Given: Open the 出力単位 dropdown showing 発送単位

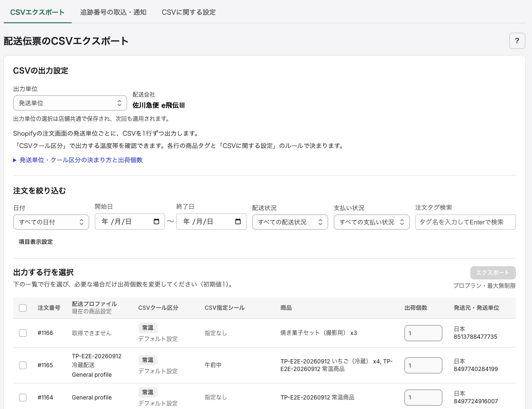Looking at the screenshot, I should (70, 103).
